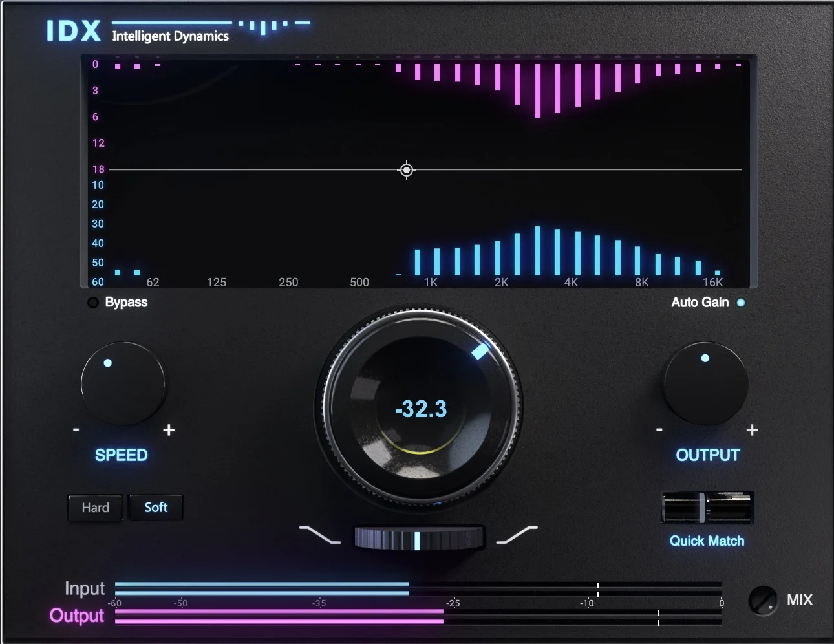
Task: Click the plus sign under SPEED knob
Action: (169, 430)
